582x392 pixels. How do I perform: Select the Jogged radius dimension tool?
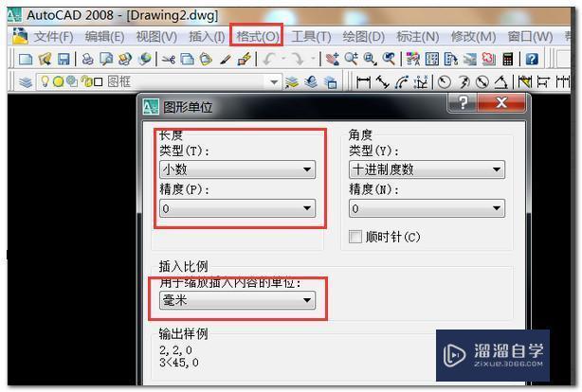coord(464,82)
